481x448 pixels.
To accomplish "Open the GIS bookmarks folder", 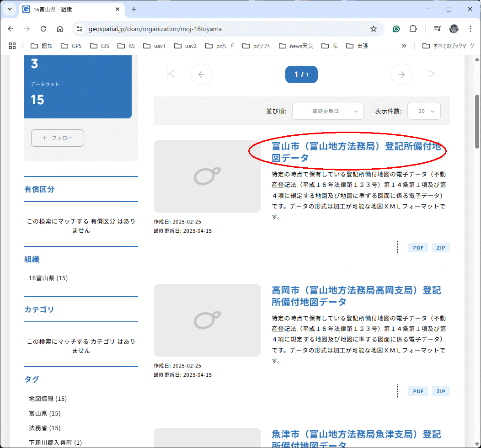I will click(100, 46).
